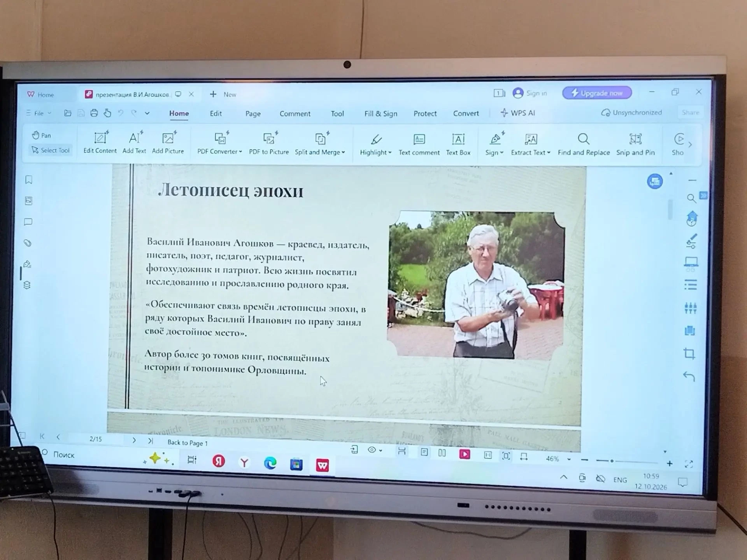The image size is (747, 560).
Task: Click the crop icon in right sidebar
Action: [689, 353]
